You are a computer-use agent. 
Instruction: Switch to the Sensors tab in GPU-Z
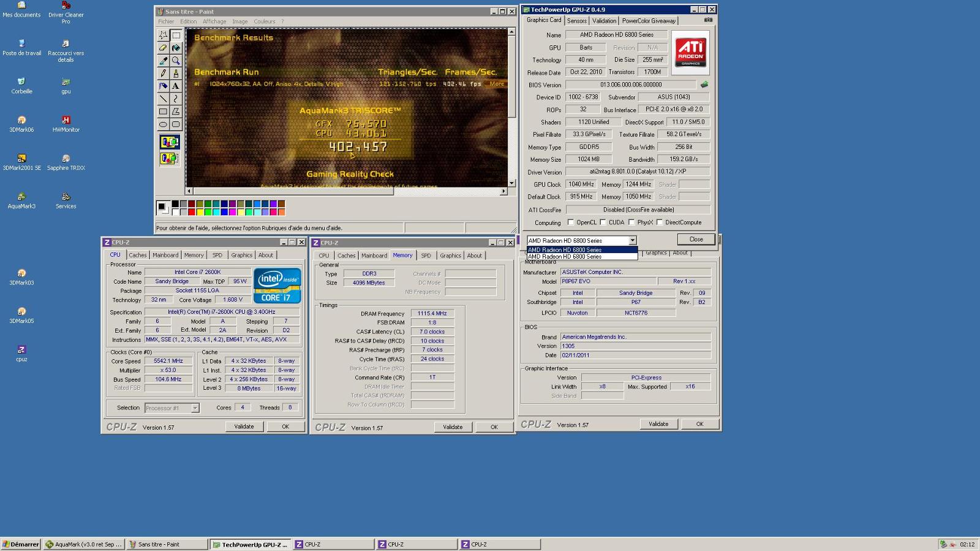point(576,21)
